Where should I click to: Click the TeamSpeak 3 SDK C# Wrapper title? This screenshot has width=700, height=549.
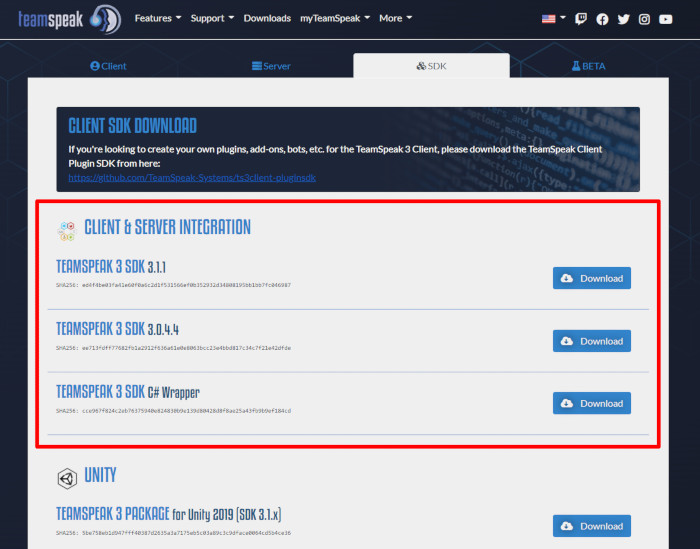(x=128, y=392)
